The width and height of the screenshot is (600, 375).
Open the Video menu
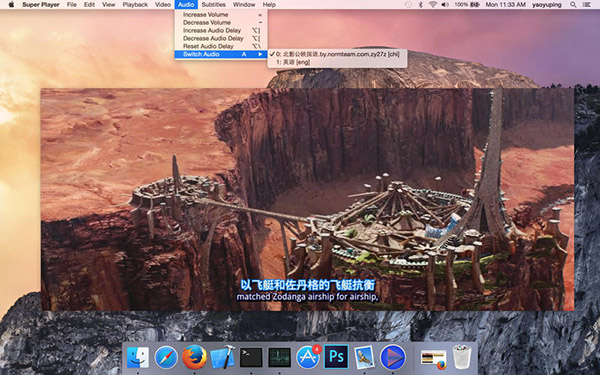pyautogui.click(x=163, y=5)
